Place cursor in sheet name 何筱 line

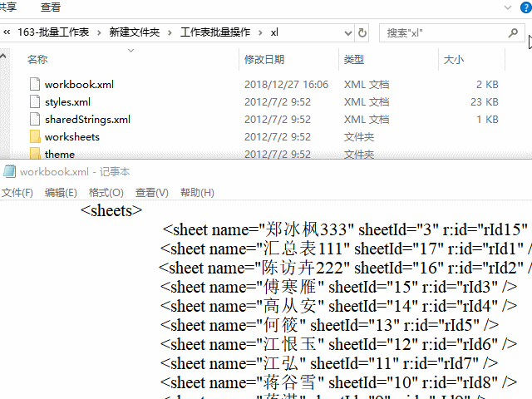point(329,325)
